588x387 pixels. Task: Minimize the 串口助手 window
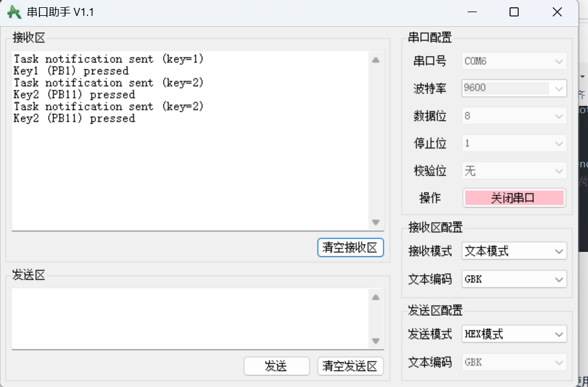[x=472, y=12]
